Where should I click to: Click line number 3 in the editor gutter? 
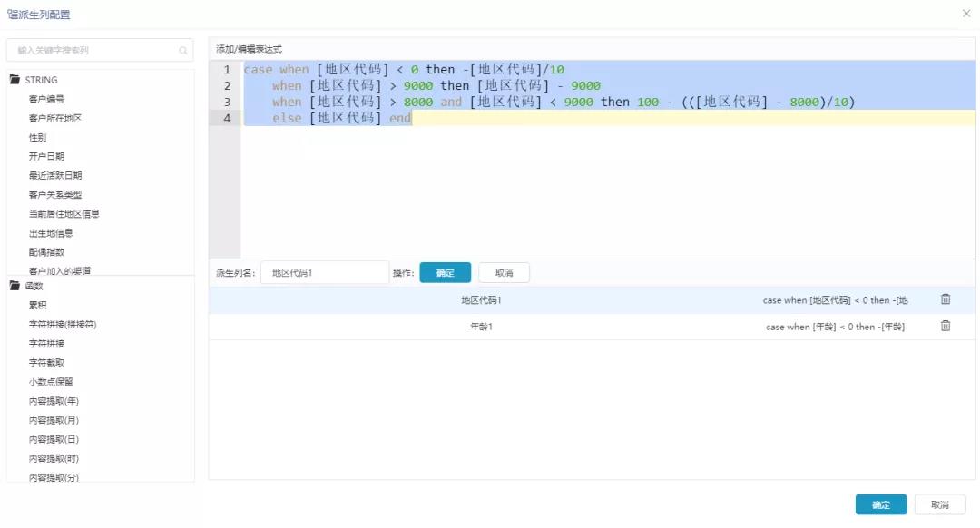[227, 102]
